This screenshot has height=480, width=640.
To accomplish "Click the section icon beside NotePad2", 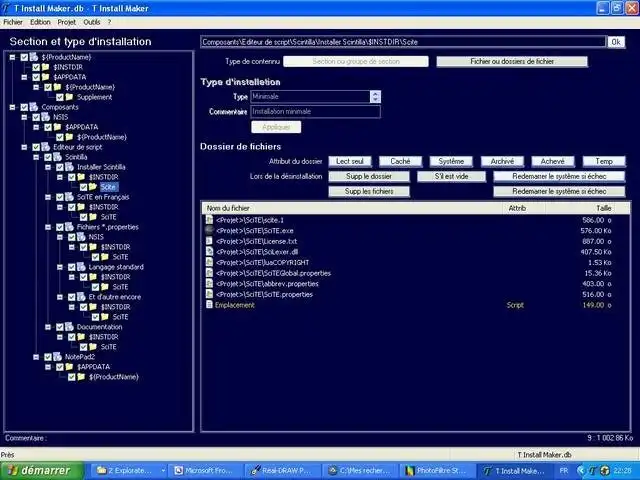I will (x=58, y=357).
